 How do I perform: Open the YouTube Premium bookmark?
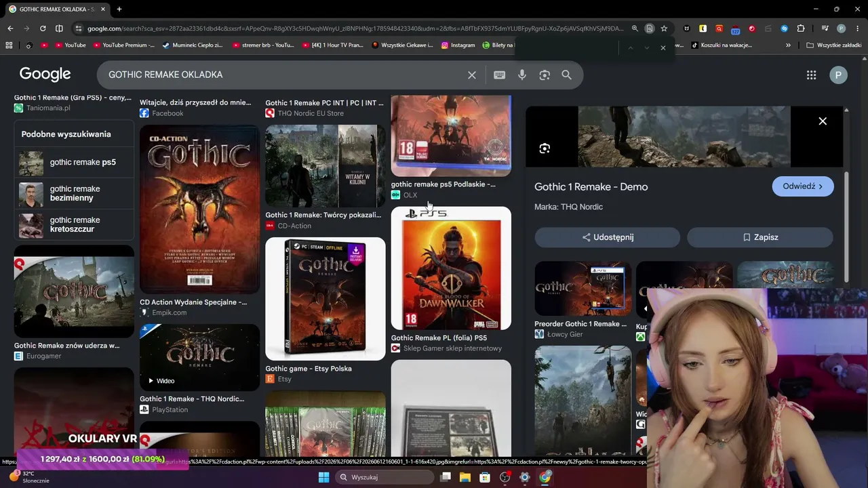pyautogui.click(x=124, y=45)
